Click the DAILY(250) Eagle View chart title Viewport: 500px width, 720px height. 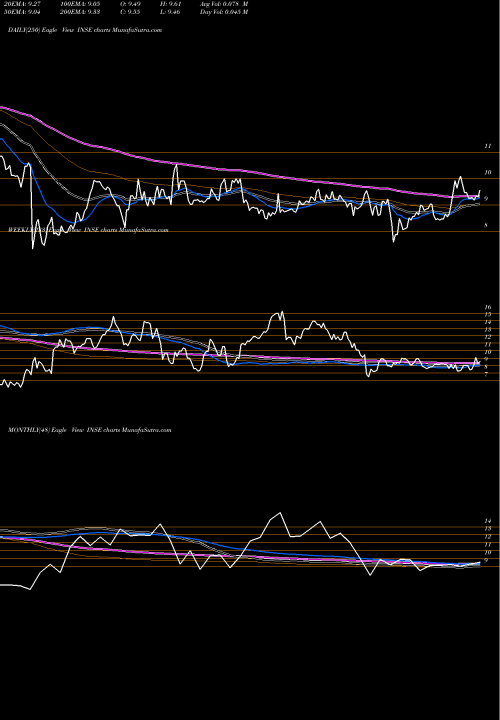pos(85,30)
